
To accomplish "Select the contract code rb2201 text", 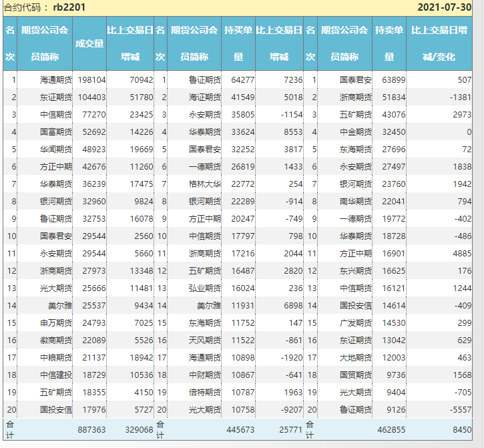I will [x=69, y=7].
